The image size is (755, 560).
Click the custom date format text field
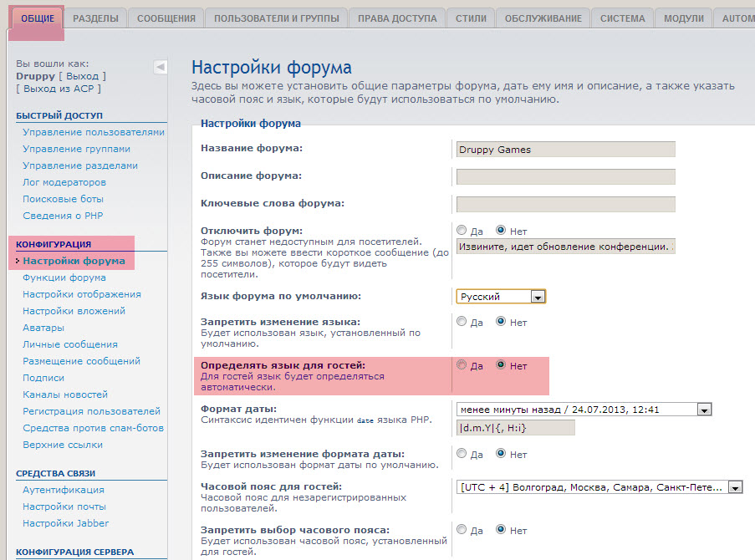(516, 428)
